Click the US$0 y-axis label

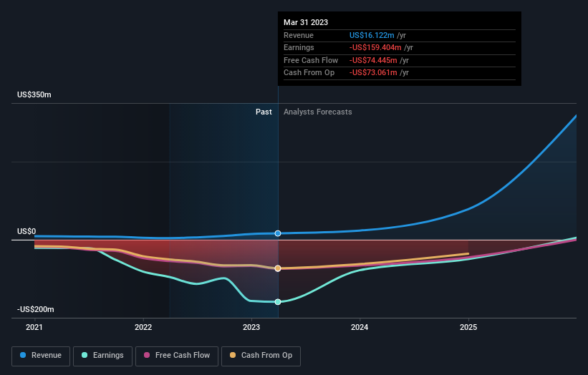tap(26, 231)
